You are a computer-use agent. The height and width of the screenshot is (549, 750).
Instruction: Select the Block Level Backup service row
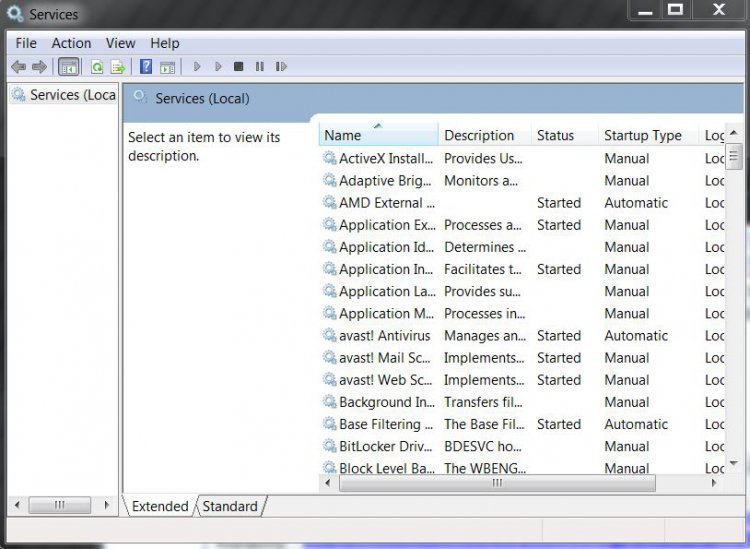[x=522, y=468]
